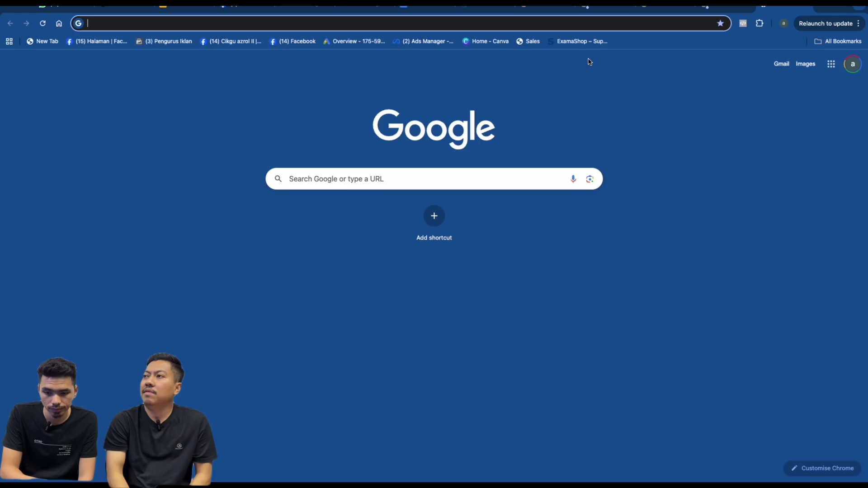
Task: Start voice search with the microphone
Action: [x=573, y=179]
